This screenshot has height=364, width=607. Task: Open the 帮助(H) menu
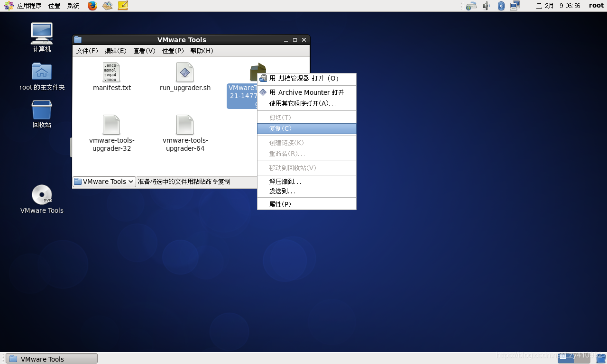tap(202, 51)
